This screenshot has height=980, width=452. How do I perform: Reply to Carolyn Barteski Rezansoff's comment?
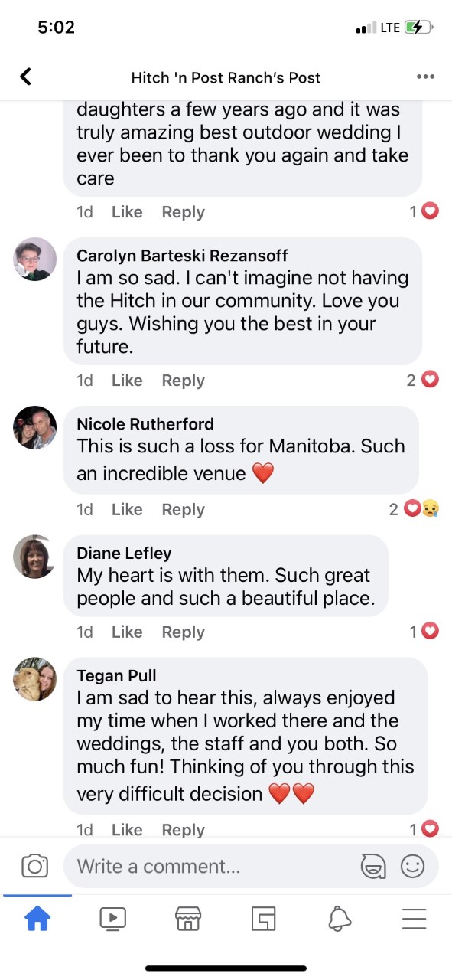coord(182,380)
